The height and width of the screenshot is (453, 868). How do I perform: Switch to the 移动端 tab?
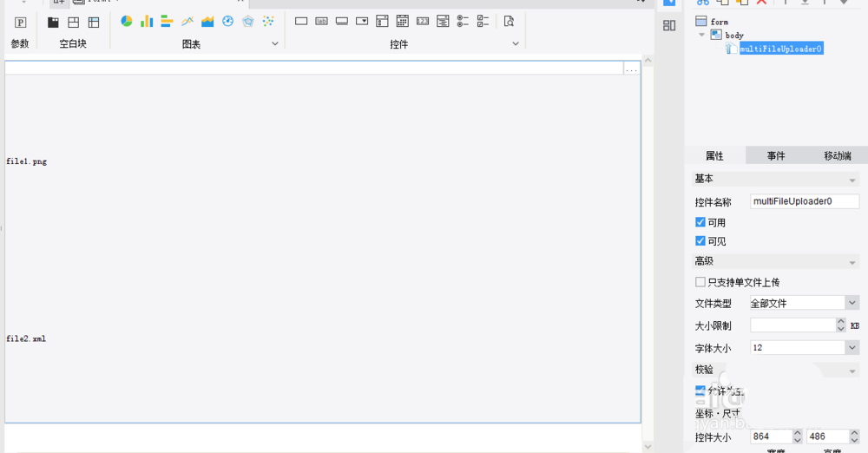click(x=837, y=156)
